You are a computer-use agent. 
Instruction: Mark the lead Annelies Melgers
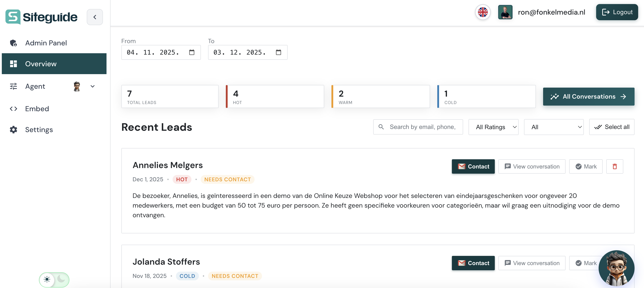[x=586, y=166]
